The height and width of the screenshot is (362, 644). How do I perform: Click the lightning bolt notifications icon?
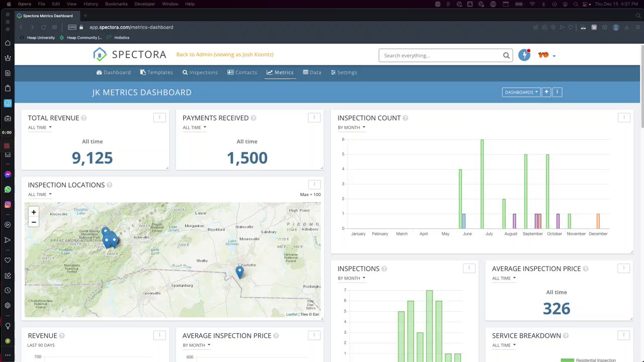tap(524, 55)
